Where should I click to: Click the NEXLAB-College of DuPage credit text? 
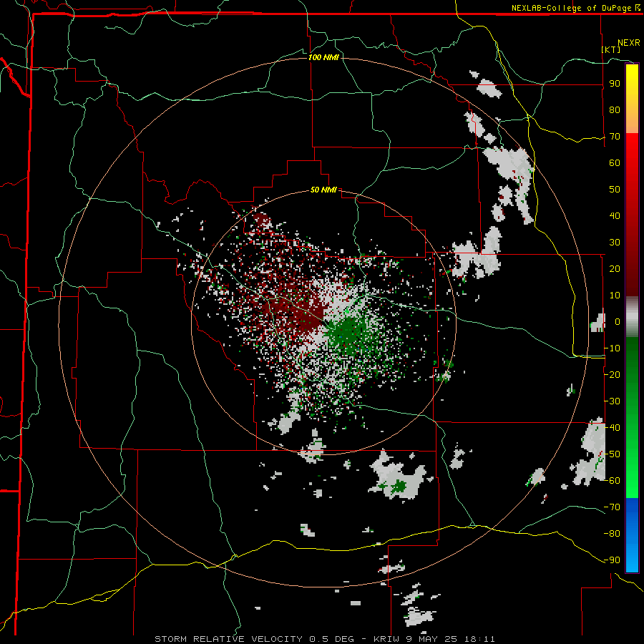point(575,8)
